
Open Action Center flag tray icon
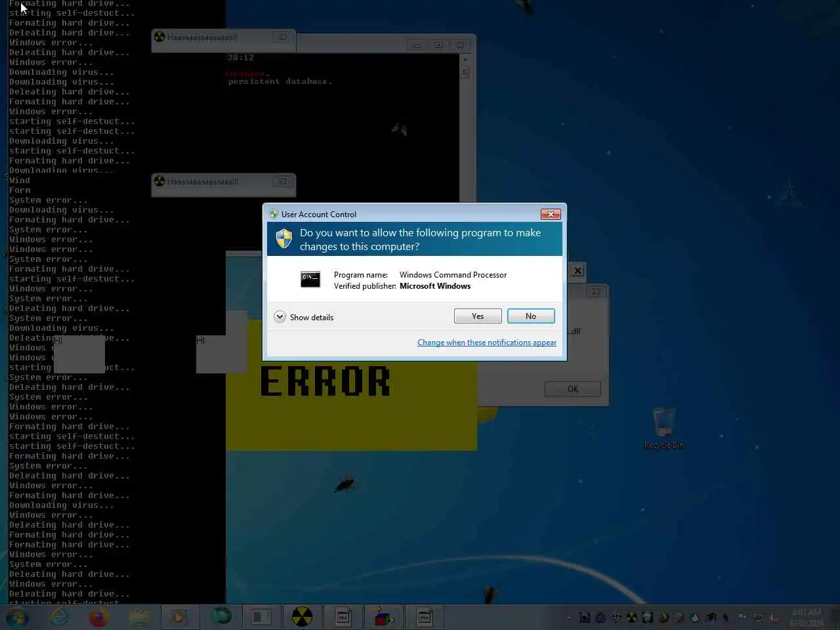point(742,618)
